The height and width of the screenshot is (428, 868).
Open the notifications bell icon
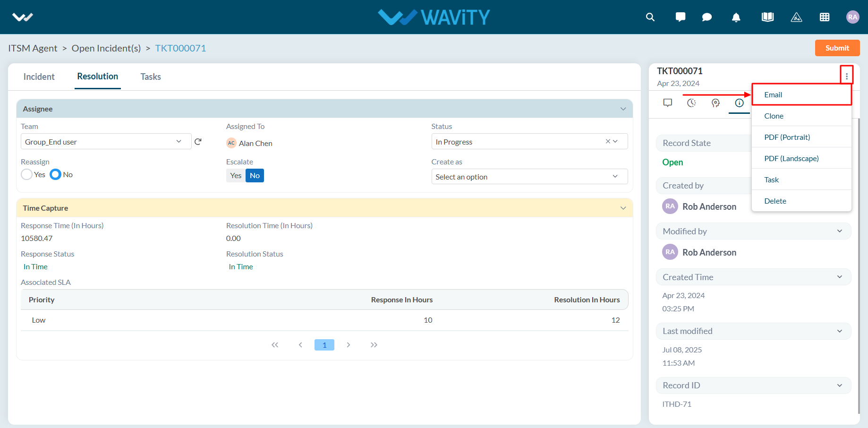pos(736,17)
